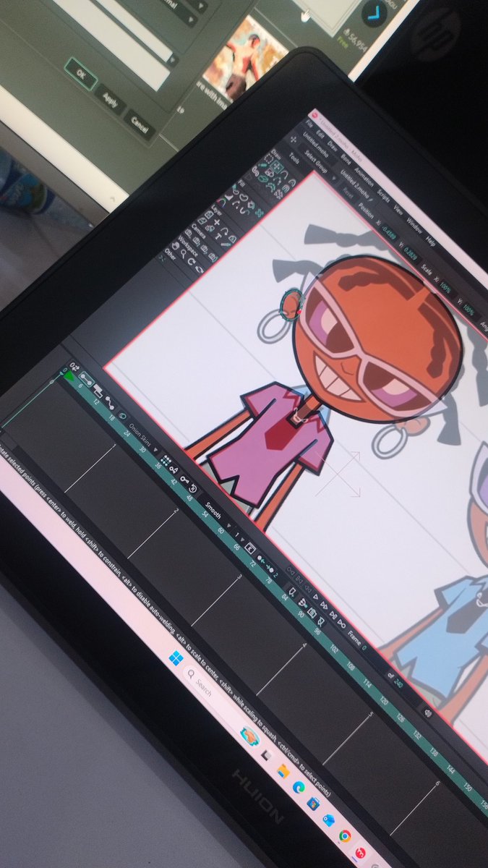This screenshot has height=868, width=488.
Task: Open the Animation menu
Action: (x=364, y=176)
